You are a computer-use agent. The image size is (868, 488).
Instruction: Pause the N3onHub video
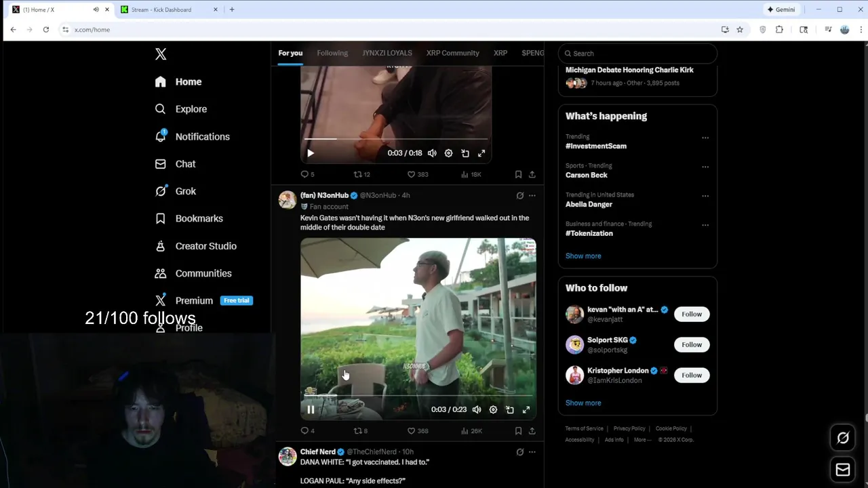(x=311, y=409)
